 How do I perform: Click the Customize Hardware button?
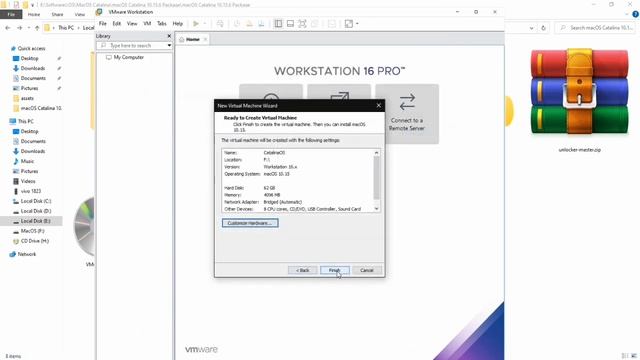[250, 223]
